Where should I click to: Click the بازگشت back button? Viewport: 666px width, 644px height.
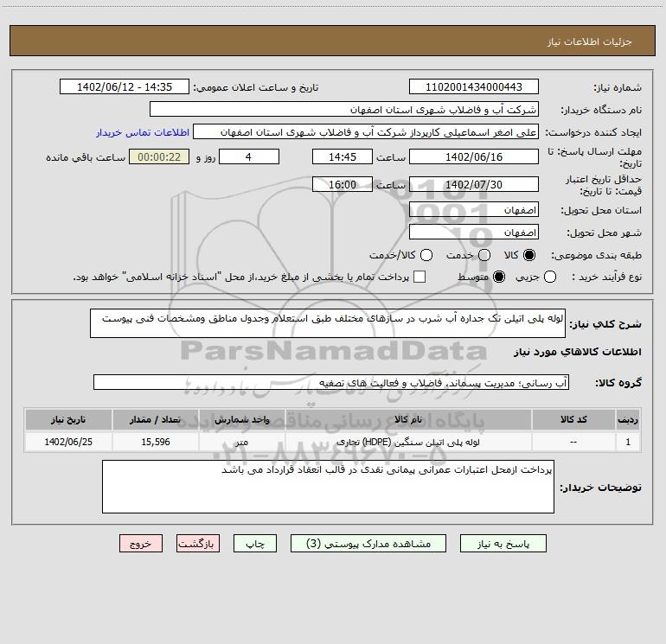click(198, 544)
